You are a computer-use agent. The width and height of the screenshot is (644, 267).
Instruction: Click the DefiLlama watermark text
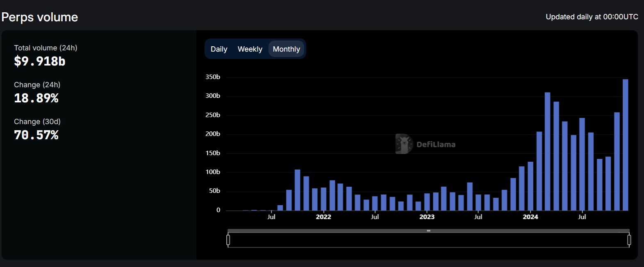tap(436, 145)
